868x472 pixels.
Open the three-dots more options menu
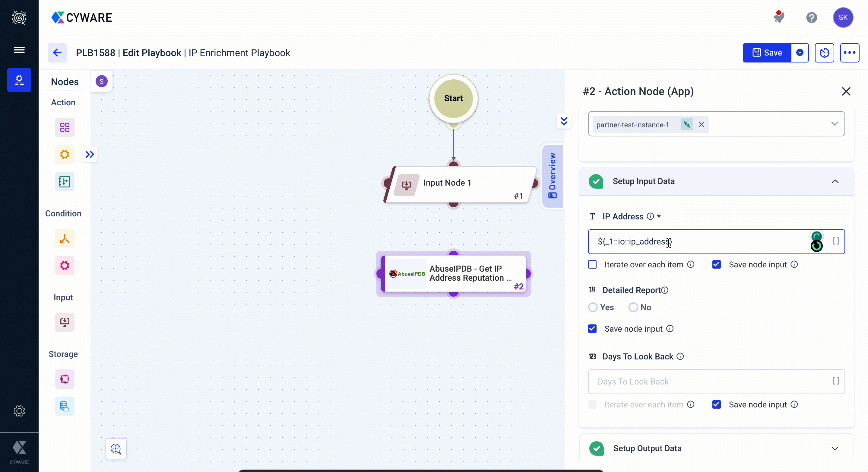[850, 53]
